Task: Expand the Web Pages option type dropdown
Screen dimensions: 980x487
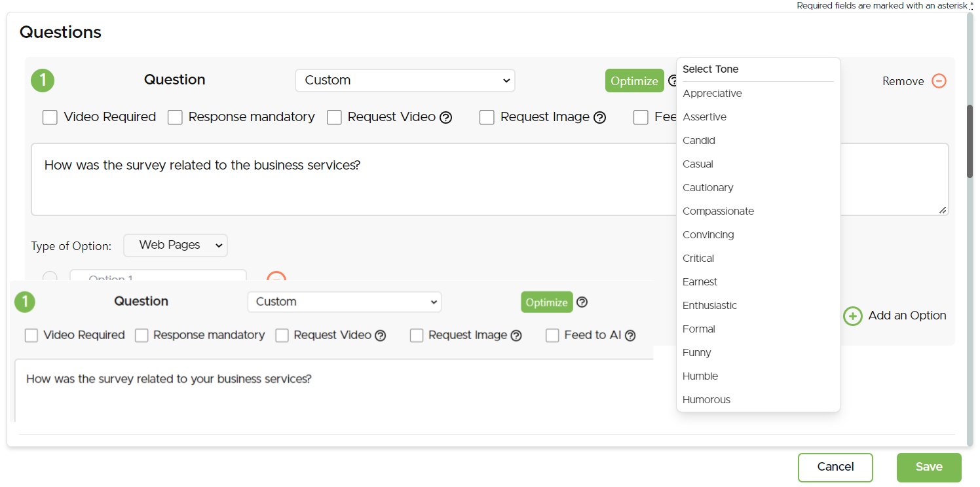Action: tap(176, 245)
